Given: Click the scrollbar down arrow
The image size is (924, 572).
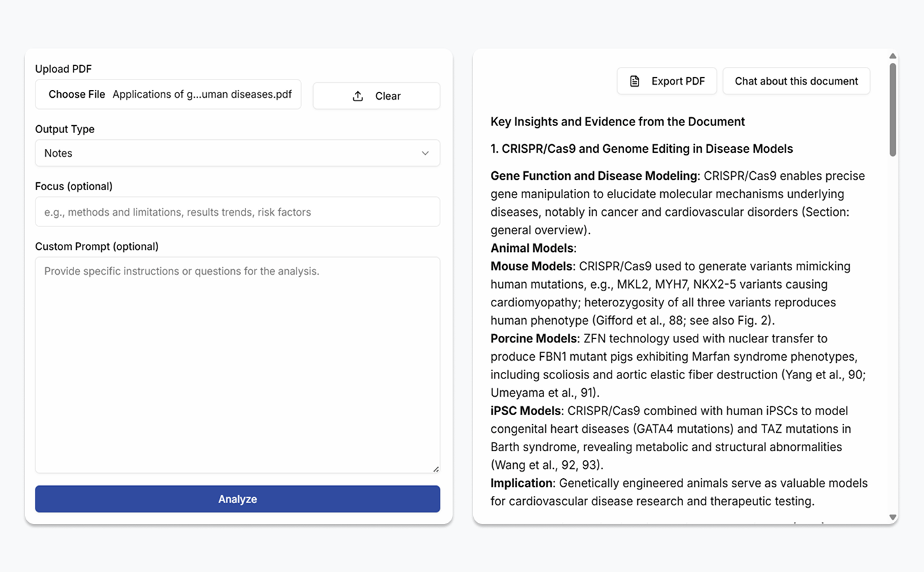Looking at the screenshot, I should coord(892,518).
